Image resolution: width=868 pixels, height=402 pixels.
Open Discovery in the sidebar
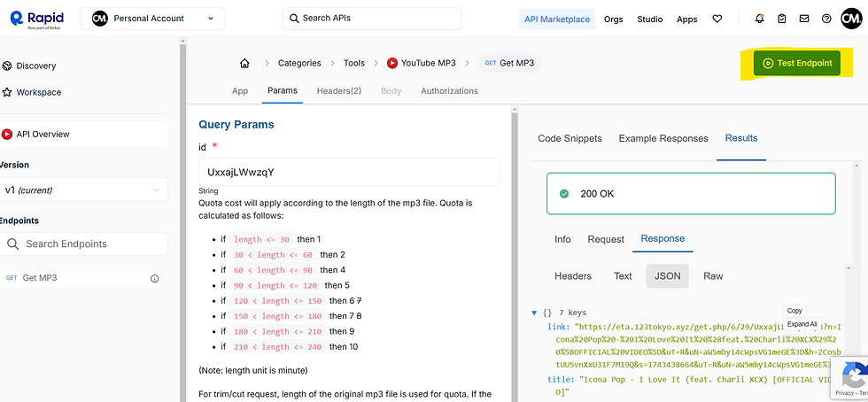(36, 66)
